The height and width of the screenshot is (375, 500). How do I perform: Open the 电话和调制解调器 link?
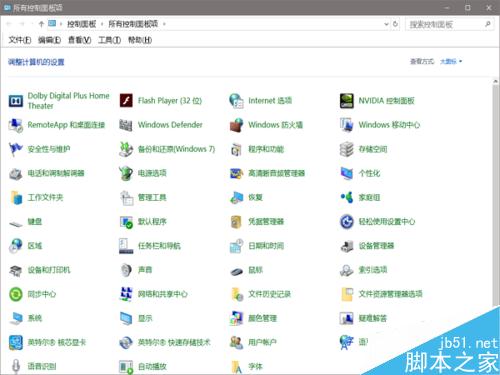(x=56, y=173)
